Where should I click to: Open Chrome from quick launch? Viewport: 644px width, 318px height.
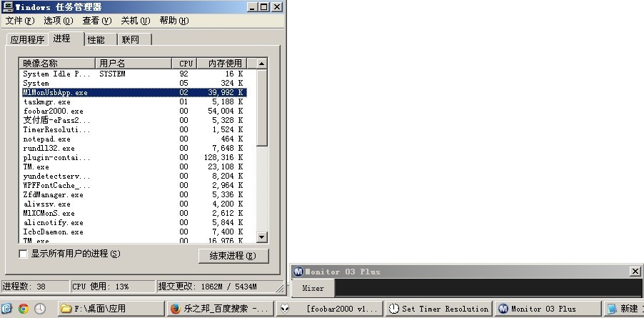(x=24, y=309)
